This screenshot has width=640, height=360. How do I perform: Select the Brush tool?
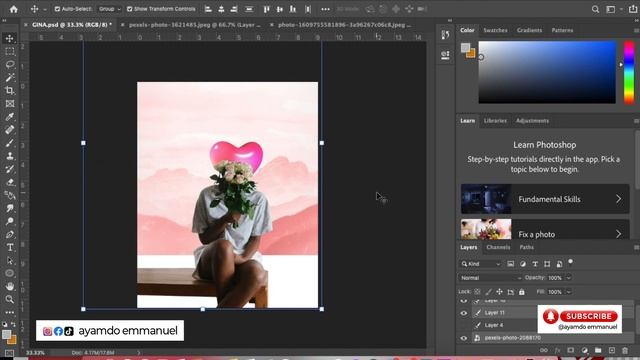[x=10, y=143]
